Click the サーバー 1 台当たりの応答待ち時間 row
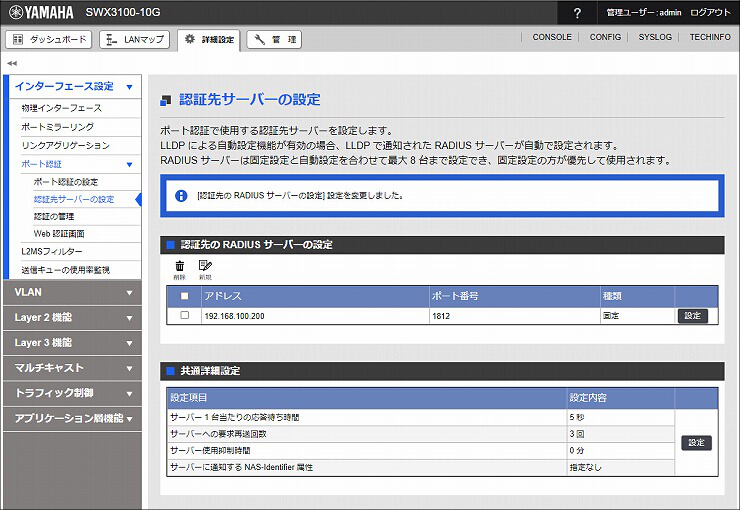740x510 pixels. [x=420, y=418]
